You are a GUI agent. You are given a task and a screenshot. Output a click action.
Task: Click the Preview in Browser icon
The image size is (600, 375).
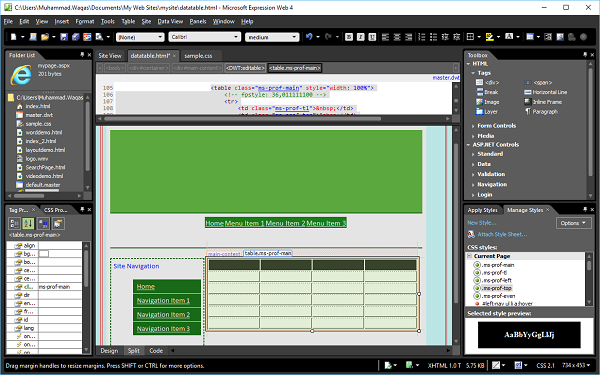coord(99,37)
